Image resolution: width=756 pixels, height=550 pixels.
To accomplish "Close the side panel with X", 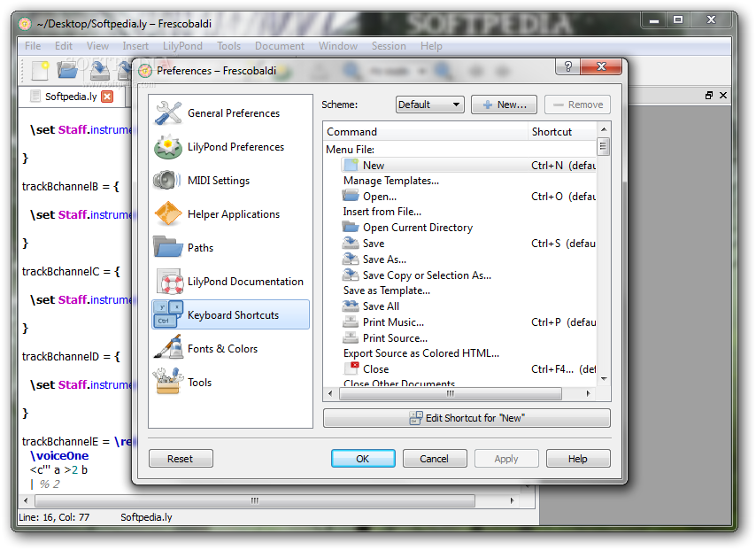I will 723,96.
